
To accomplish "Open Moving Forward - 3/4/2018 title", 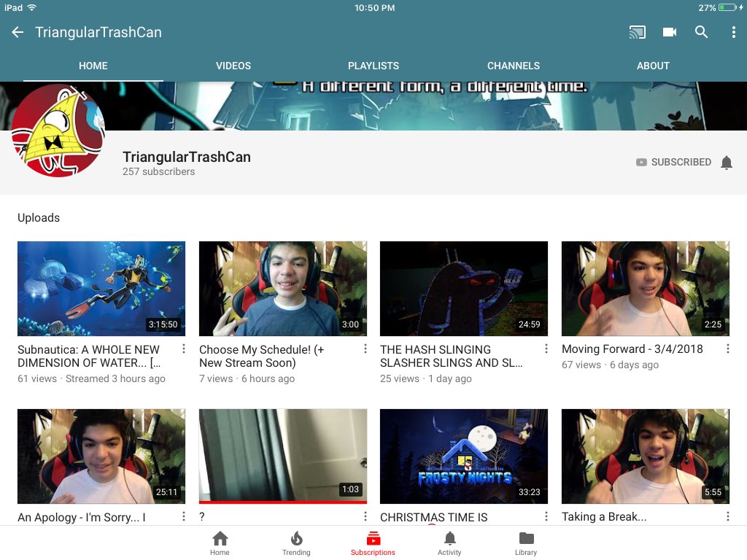I will click(632, 349).
